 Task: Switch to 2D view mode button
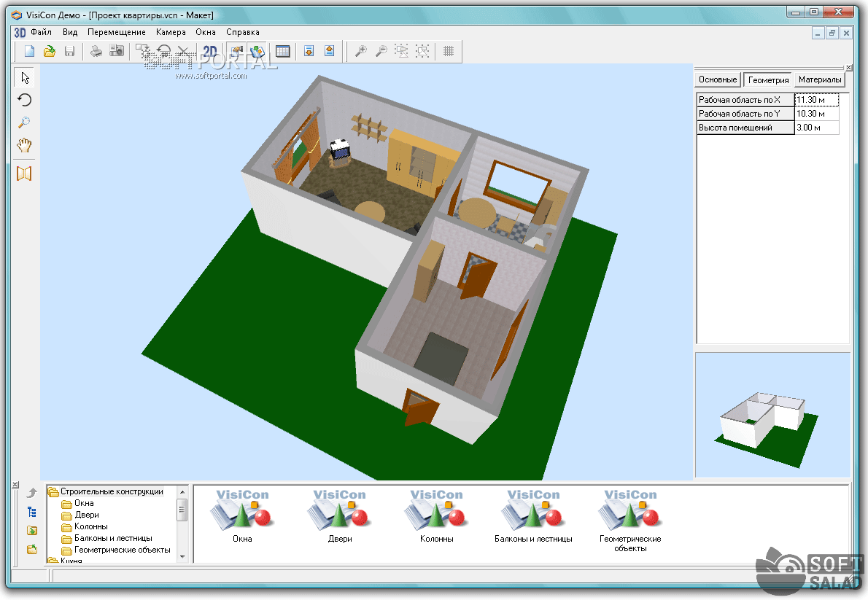click(x=210, y=51)
